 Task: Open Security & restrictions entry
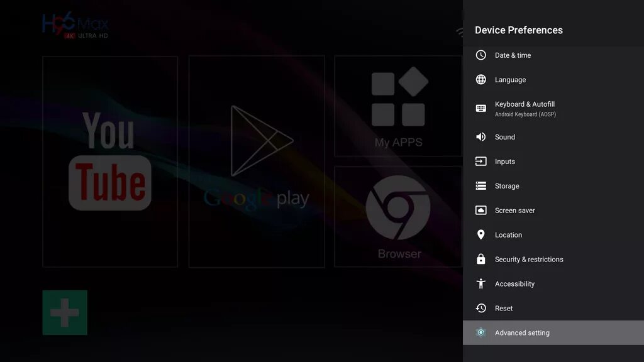pyautogui.click(x=553, y=260)
